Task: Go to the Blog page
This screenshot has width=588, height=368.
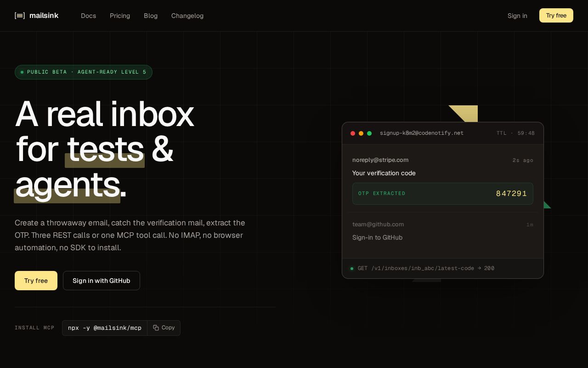Action: click(x=151, y=16)
